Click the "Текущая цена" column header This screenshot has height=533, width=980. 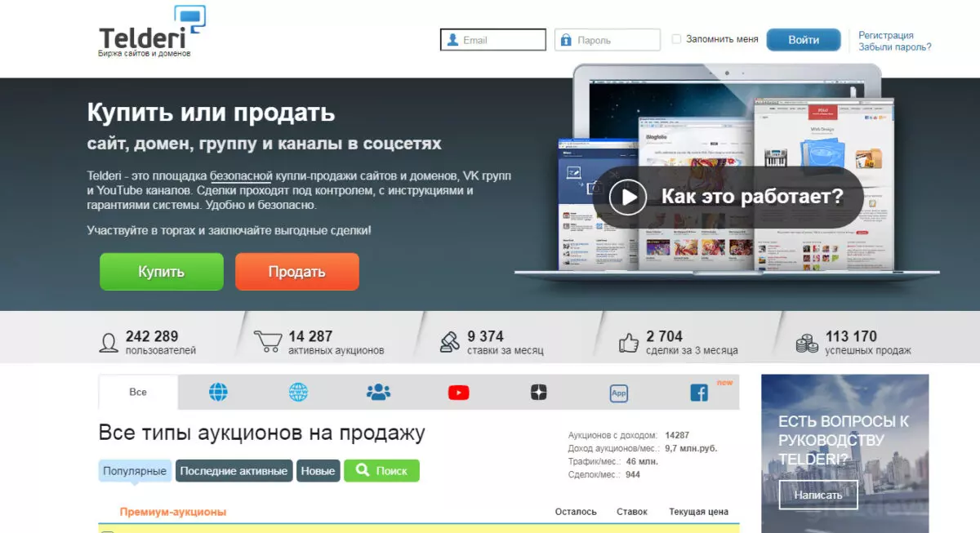(698, 512)
